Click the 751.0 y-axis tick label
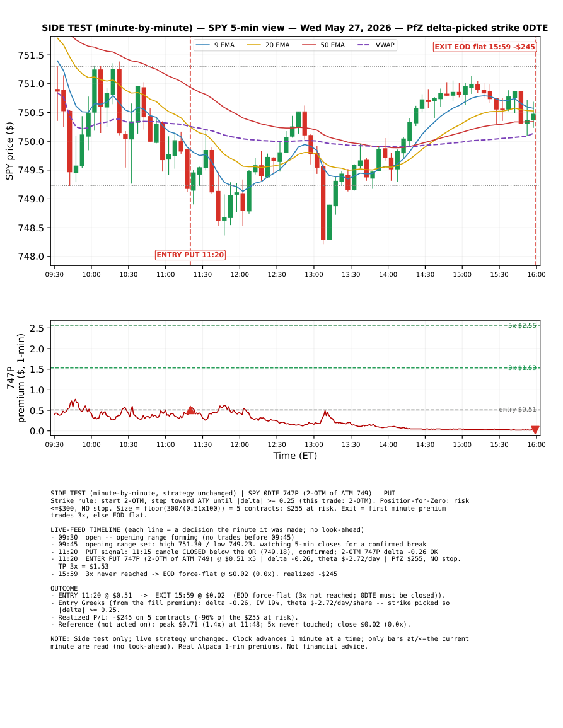 click(x=31, y=84)
